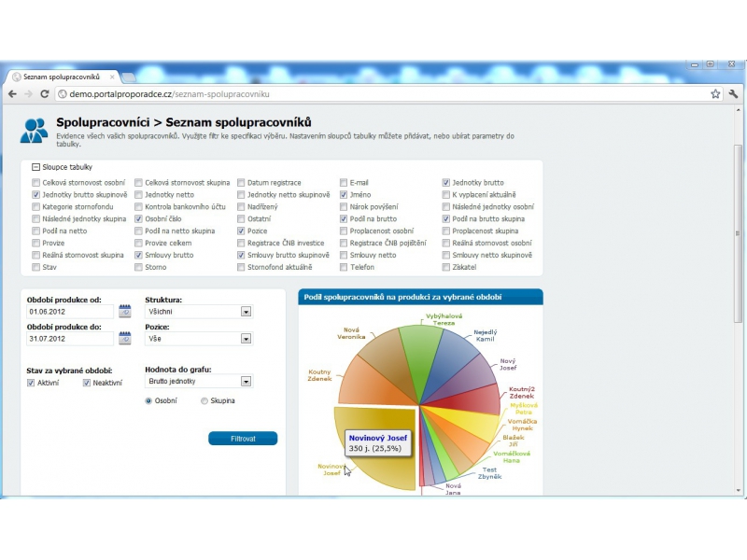747x560 pixels.
Task: Enable the E-mail column checkbox
Action: tap(344, 183)
